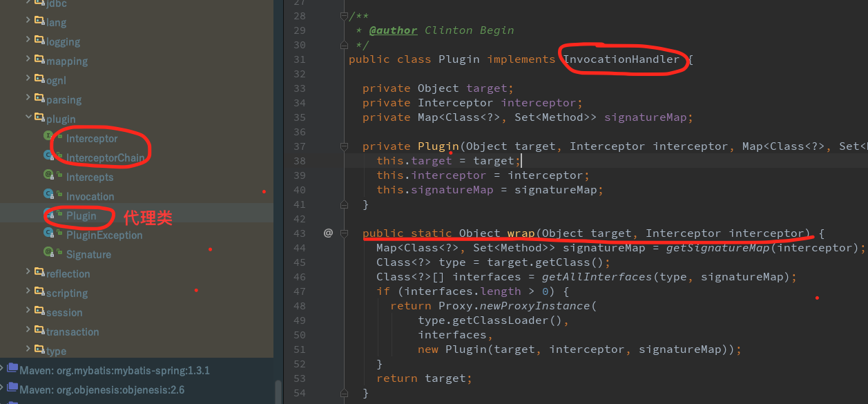Fold the wrap method at line 43
The width and height of the screenshot is (868, 404).
344,233
